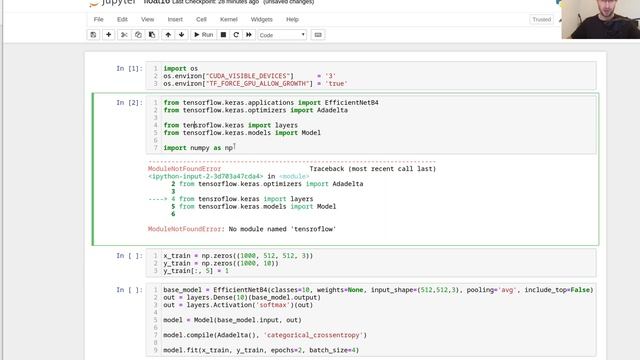The height and width of the screenshot is (360, 640).
Task: Click the Trusted notebook indicator
Action: click(x=541, y=19)
